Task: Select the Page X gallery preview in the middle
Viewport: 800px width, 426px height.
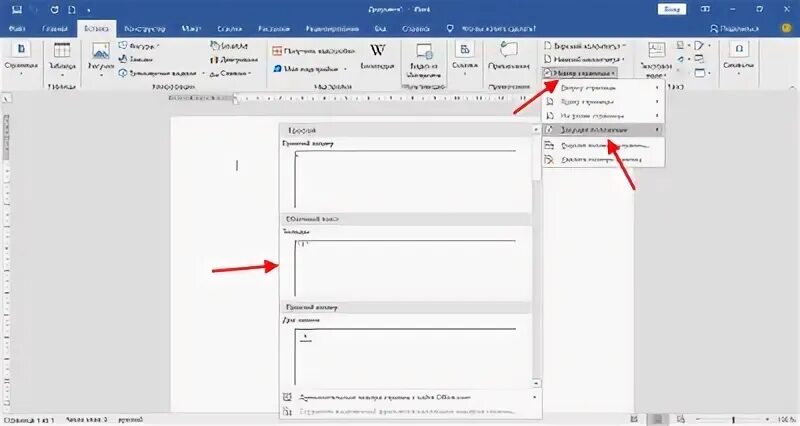Action: pos(406,263)
